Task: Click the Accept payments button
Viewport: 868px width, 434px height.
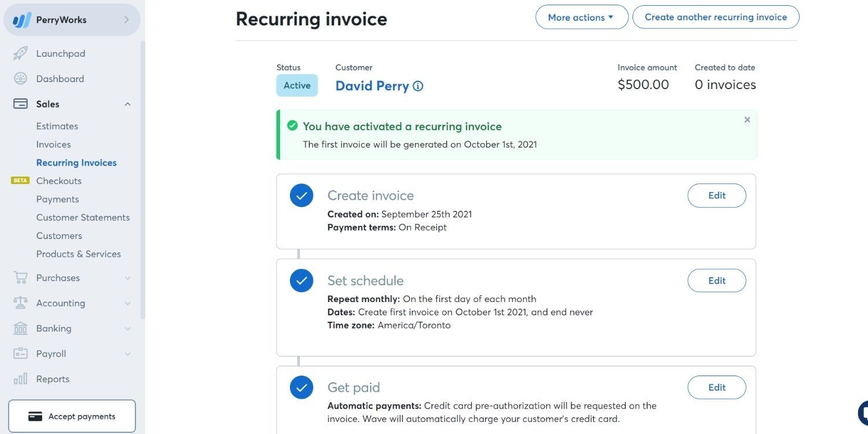Action: tap(72, 415)
